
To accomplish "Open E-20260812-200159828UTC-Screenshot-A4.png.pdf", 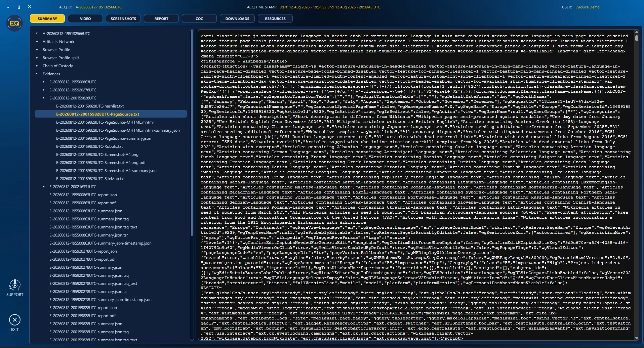I will (x=101, y=163).
